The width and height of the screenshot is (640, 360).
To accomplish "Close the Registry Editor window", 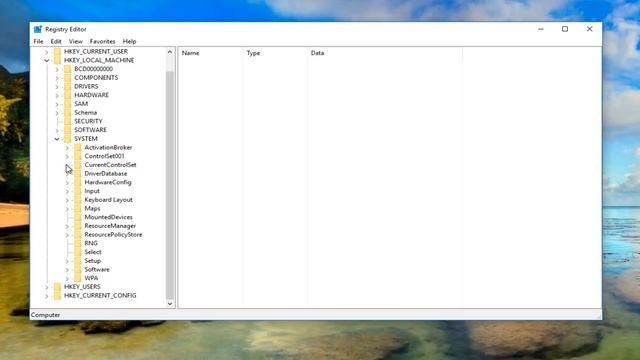I will pos(589,29).
